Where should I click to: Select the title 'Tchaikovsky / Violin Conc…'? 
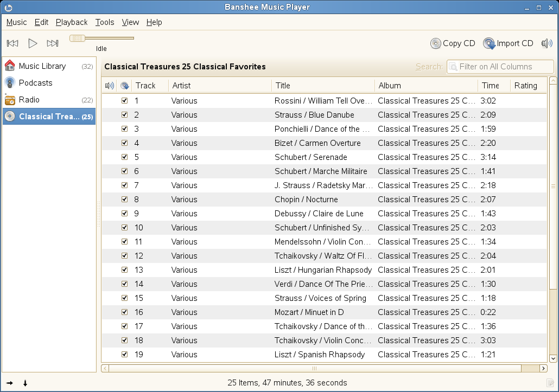pos(322,340)
